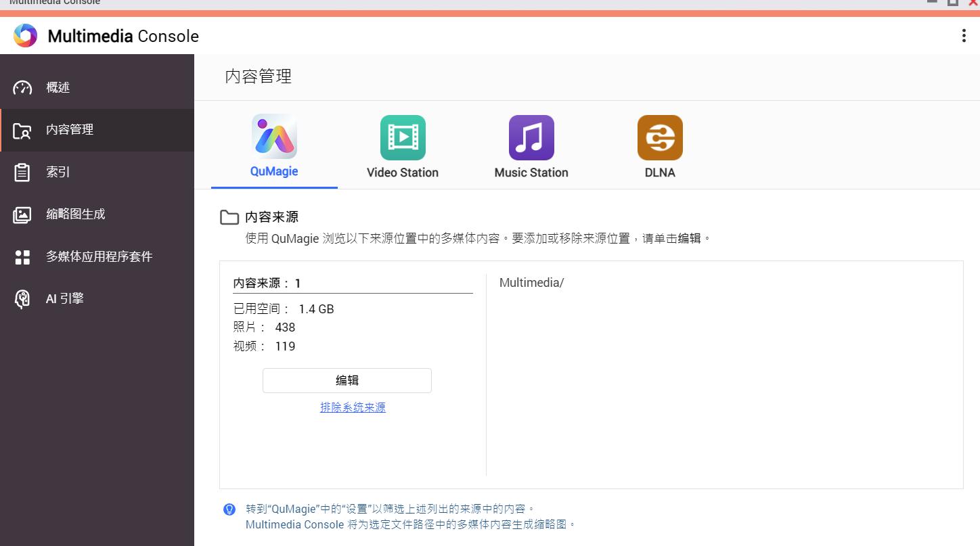Open the Music Station icon

[x=531, y=137]
